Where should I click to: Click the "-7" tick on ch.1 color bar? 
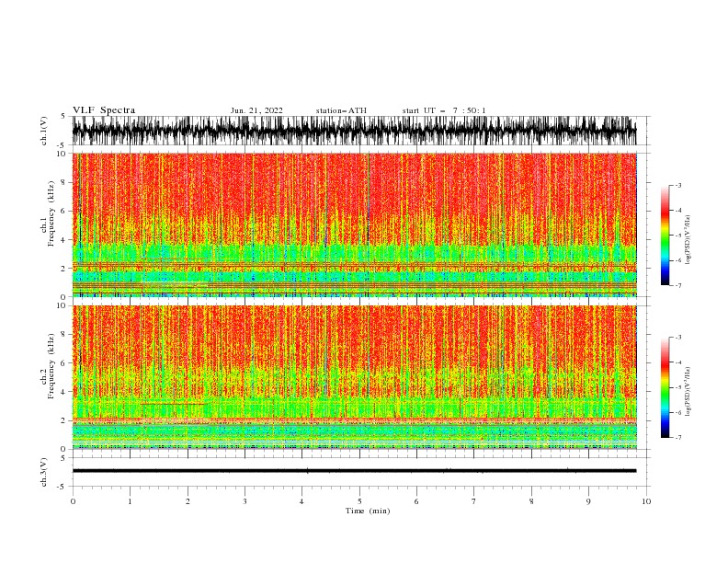tap(678, 285)
